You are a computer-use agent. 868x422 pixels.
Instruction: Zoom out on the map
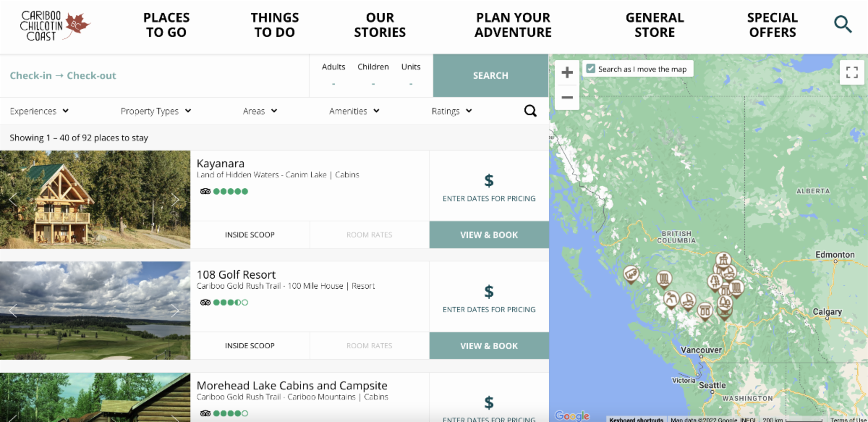[567, 98]
